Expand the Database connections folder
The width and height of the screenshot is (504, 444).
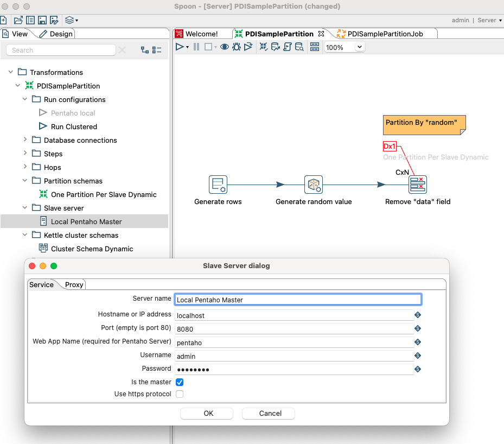point(24,140)
